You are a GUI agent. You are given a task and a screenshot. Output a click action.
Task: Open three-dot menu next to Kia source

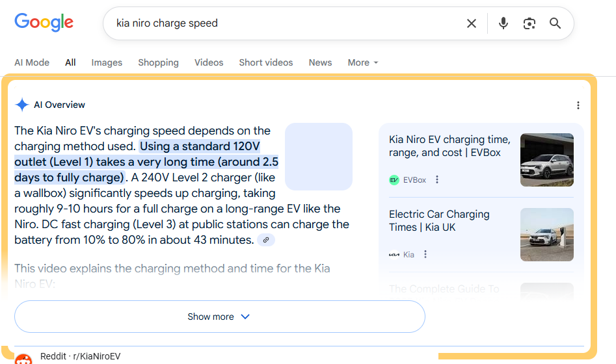point(425,254)
